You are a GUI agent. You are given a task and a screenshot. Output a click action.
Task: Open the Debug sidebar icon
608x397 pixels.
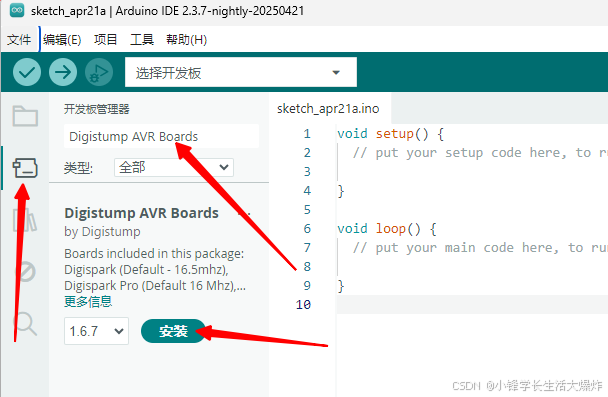point(25,271)
